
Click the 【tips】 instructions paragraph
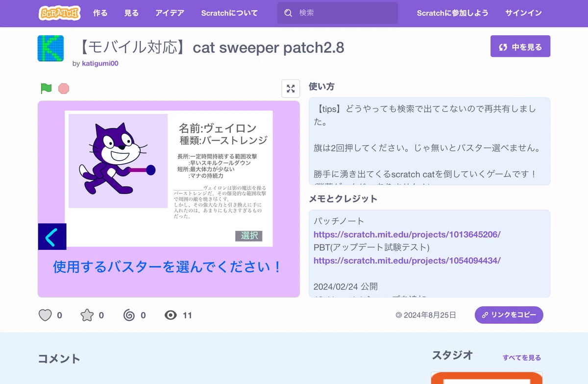pyautogui.click(x=425, y=115)
